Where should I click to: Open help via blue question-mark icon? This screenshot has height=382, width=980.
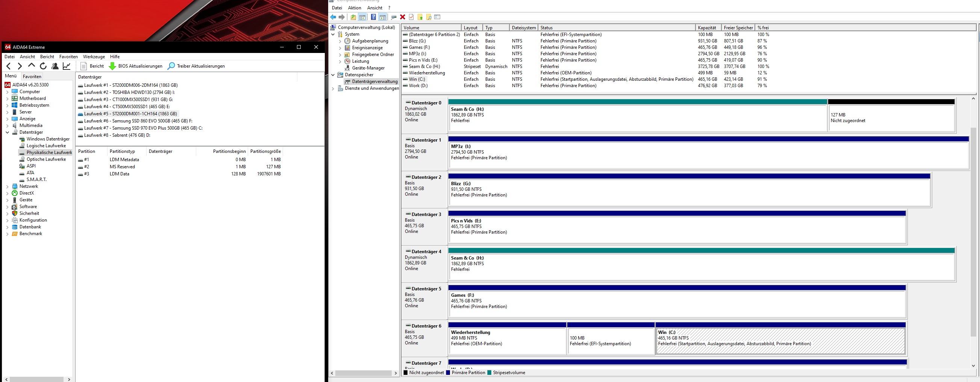373,17
